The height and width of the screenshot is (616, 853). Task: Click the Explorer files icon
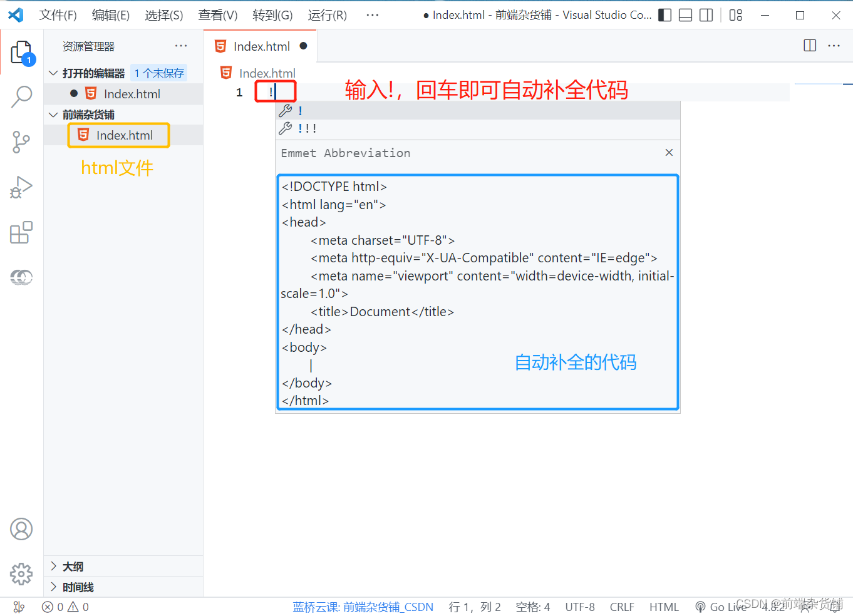21,53
